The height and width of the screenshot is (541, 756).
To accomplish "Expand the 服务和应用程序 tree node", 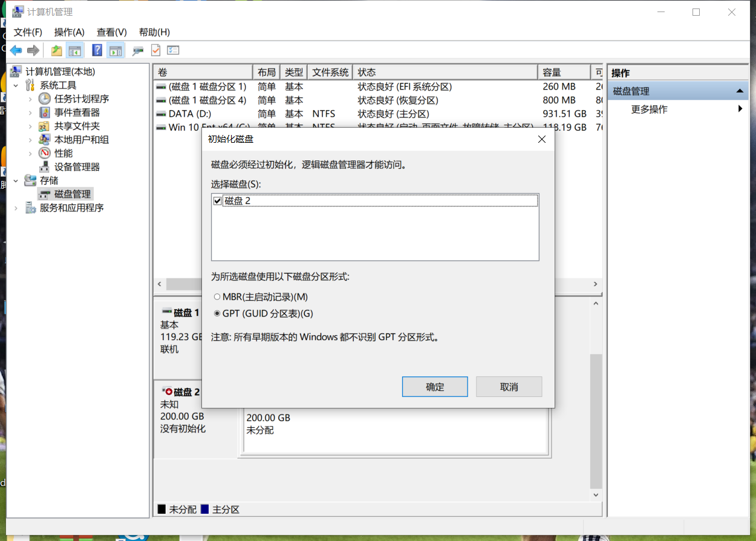I will pos(16,208).
